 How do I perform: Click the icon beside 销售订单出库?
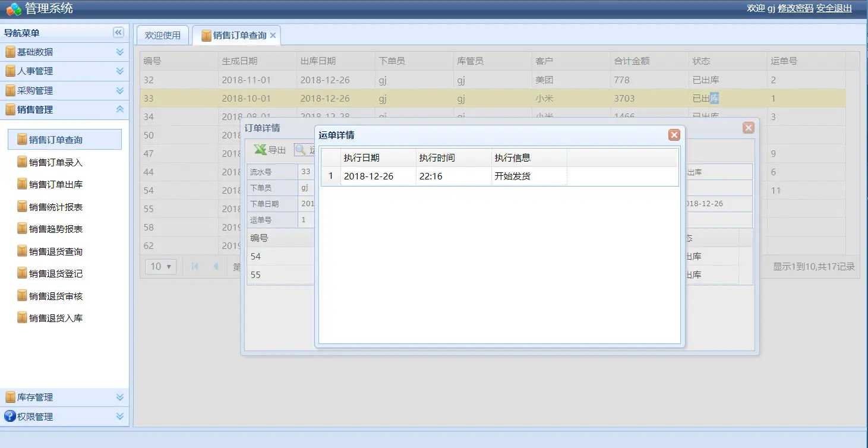(23, 184)
